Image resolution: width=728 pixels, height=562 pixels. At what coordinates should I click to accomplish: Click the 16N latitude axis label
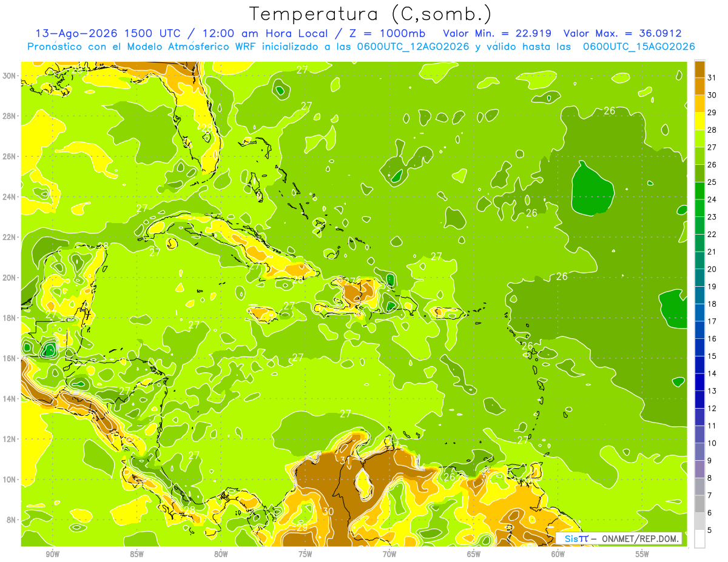(x=10, y=358)
